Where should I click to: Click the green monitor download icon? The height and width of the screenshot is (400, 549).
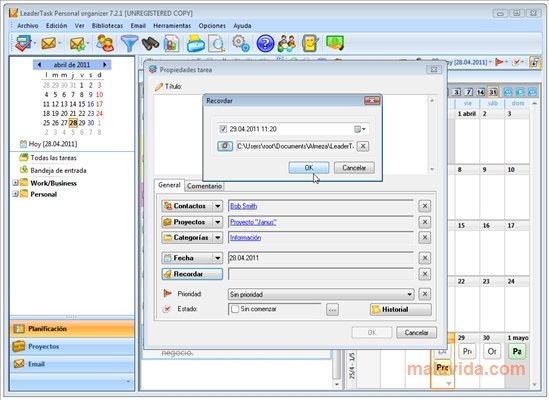[335, 43]
